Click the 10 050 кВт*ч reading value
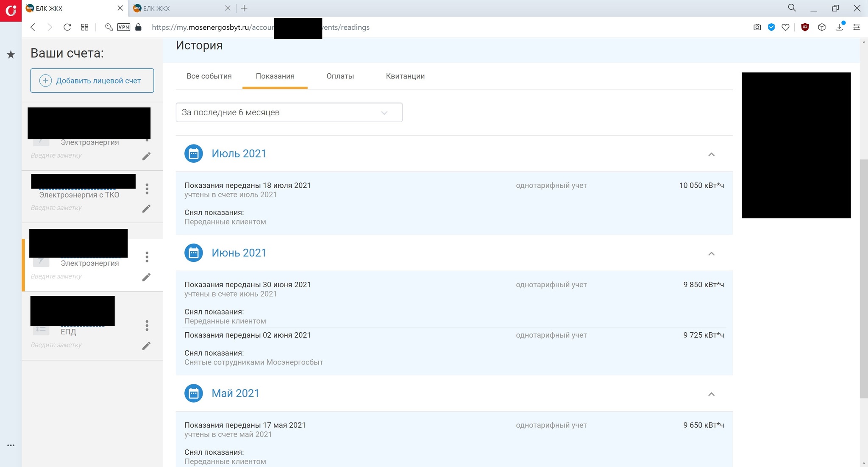The width and height of the screenshot is (868, 467). point(701,185)
